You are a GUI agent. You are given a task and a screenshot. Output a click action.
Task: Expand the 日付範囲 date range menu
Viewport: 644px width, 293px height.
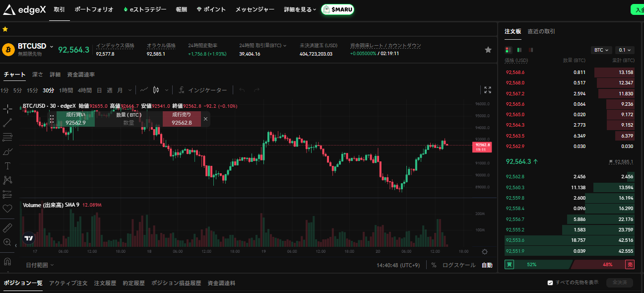[40, 265]
